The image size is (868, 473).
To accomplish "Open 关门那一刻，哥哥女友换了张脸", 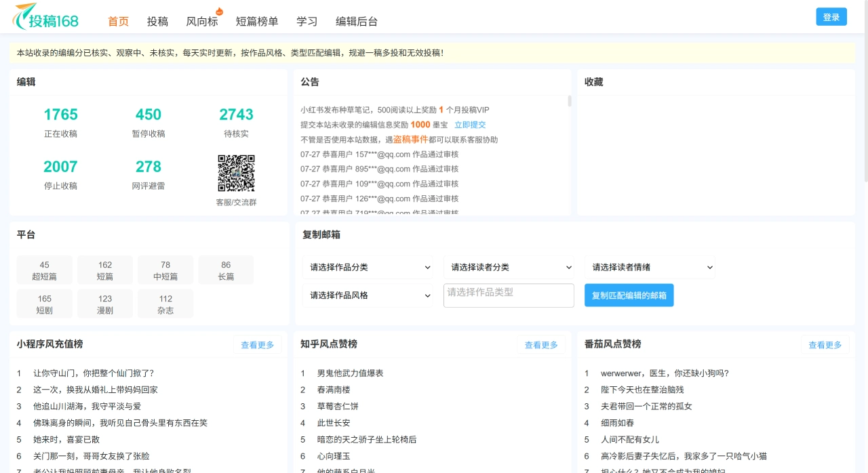I will [x=92, y=456].
